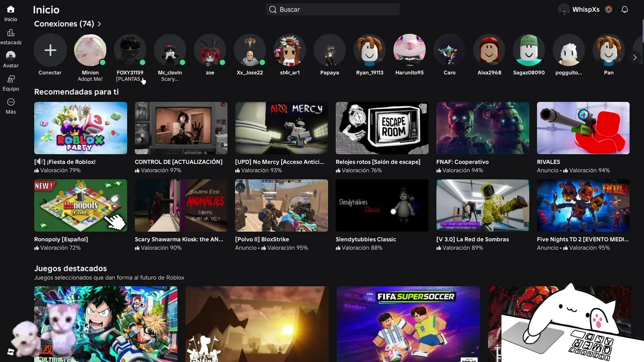The height and width of the screenshot is (362, 644).
Task: Open My Hero anime featured card
Action: tap(106, 324)
